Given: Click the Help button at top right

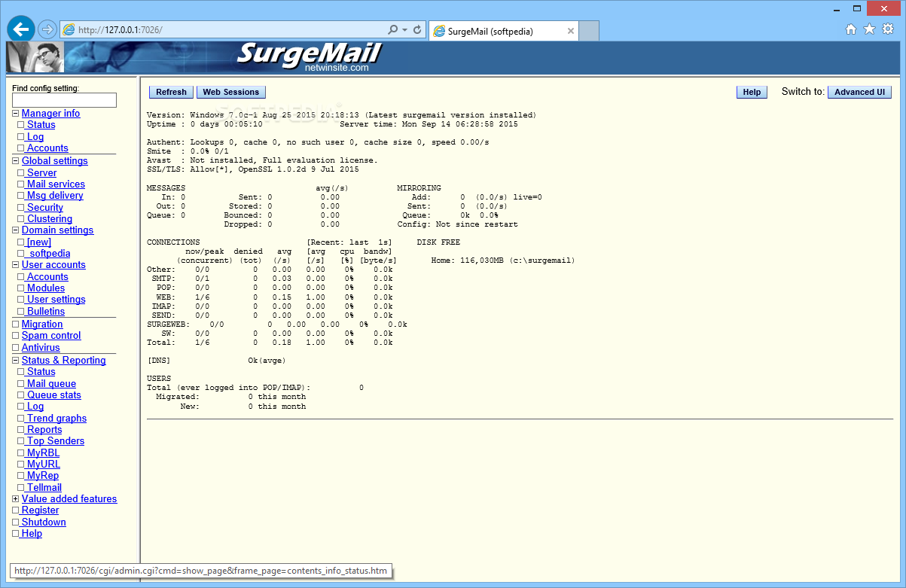Looking at the screenshot, I should pos(752,92).
